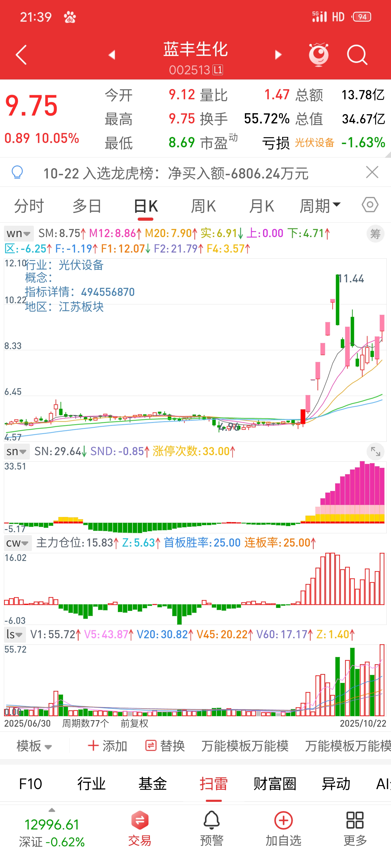Select the 日K tab

[x=146, y=206]
